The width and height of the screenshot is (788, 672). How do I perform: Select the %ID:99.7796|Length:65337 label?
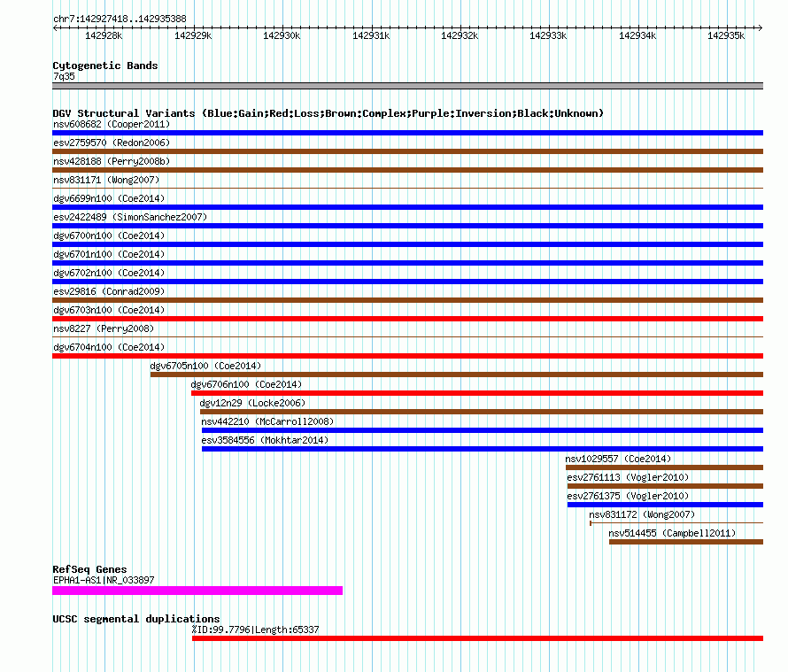point(255,630)
